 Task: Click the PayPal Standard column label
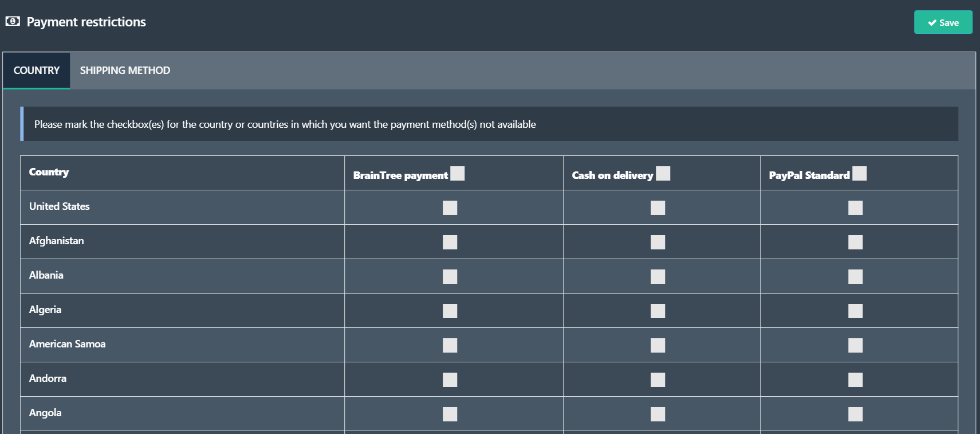pos(809,175)
